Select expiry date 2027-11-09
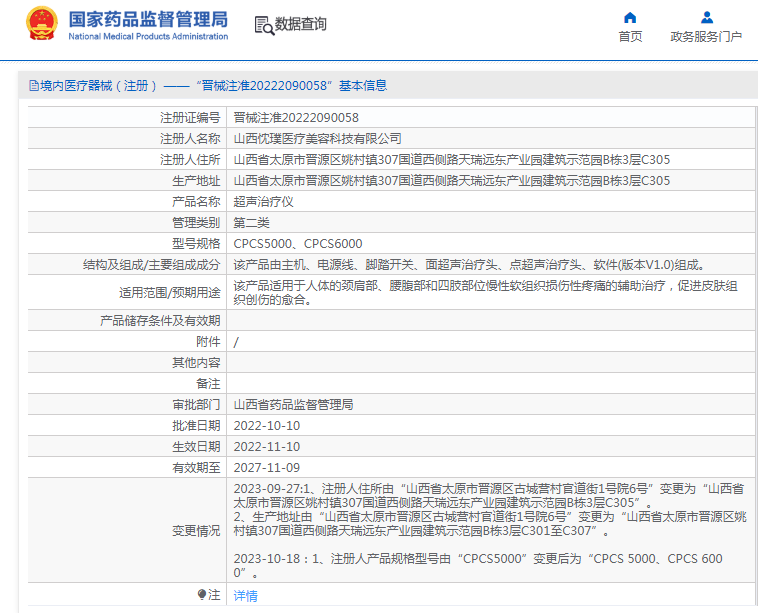Screen dimensions: 758x613 tap(267, 467)
